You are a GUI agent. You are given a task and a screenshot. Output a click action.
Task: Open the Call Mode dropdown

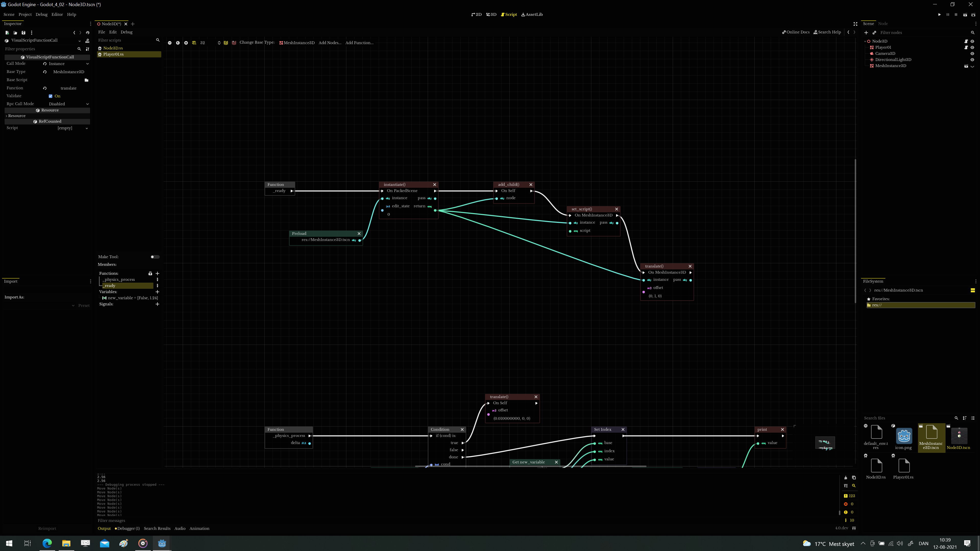pyautogui.click(x=67, y=64)
